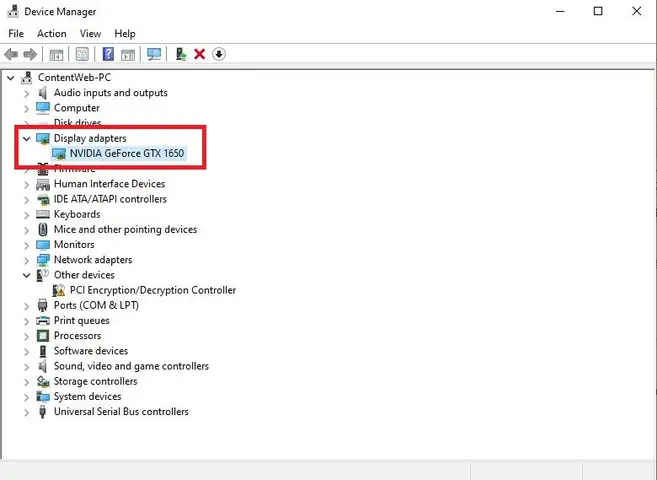Click the Disable device down-arrow icon
The image size is (657, 480).
[219, 54]
